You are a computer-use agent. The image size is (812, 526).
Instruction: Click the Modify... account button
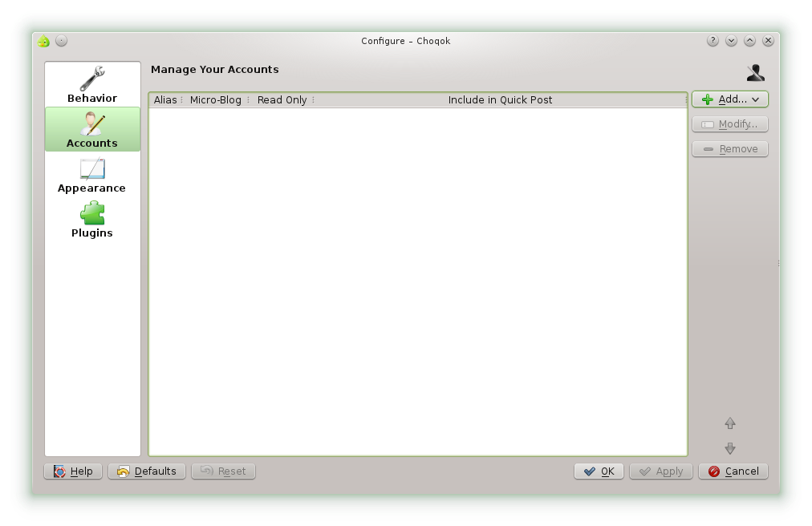(729, 124)
